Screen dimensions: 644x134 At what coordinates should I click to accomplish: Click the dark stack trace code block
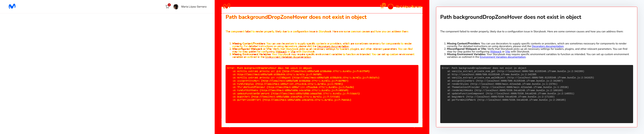(x=536, y=94)
